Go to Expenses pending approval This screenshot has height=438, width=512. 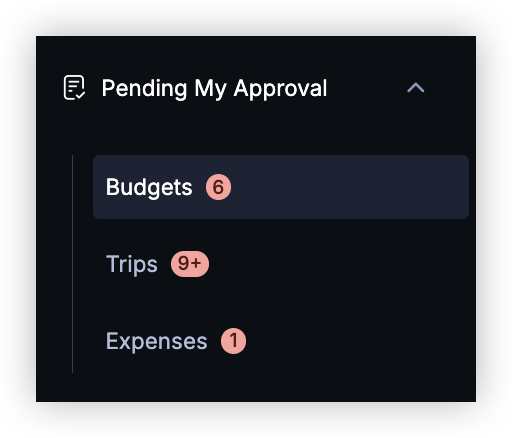[x=281, y=341]
